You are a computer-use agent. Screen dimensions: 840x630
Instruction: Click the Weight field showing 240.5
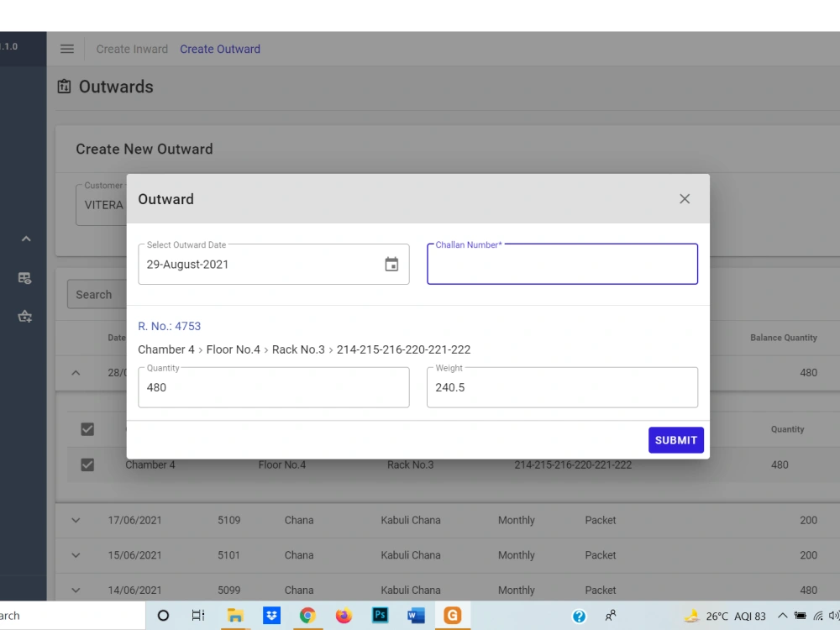pos(563,387)
